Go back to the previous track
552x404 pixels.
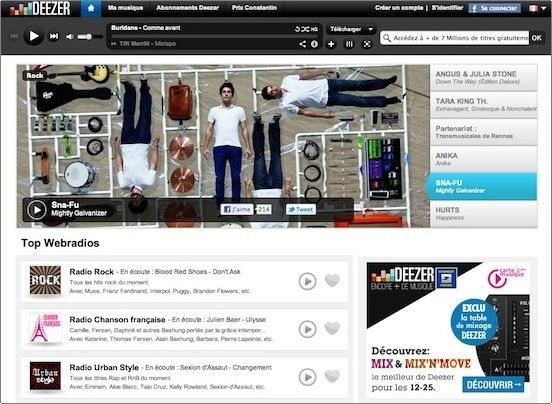click(x=14, y=36)
